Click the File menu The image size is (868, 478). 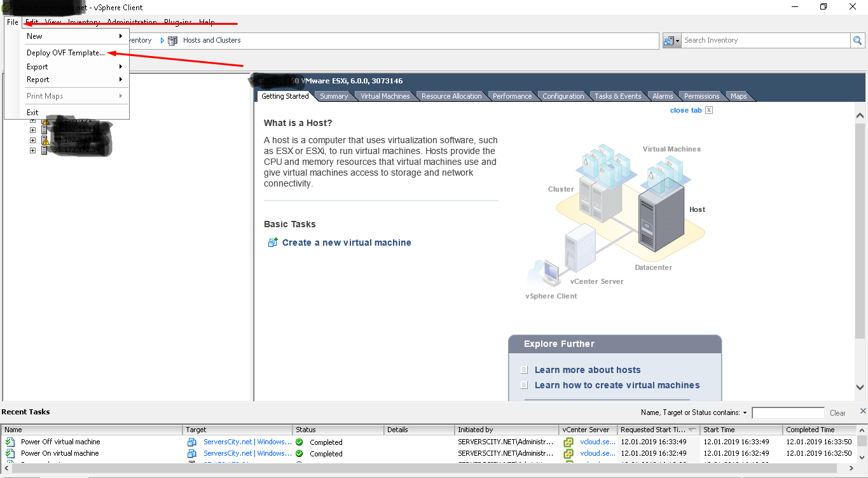pyautogui.click(x=13, y=22)
